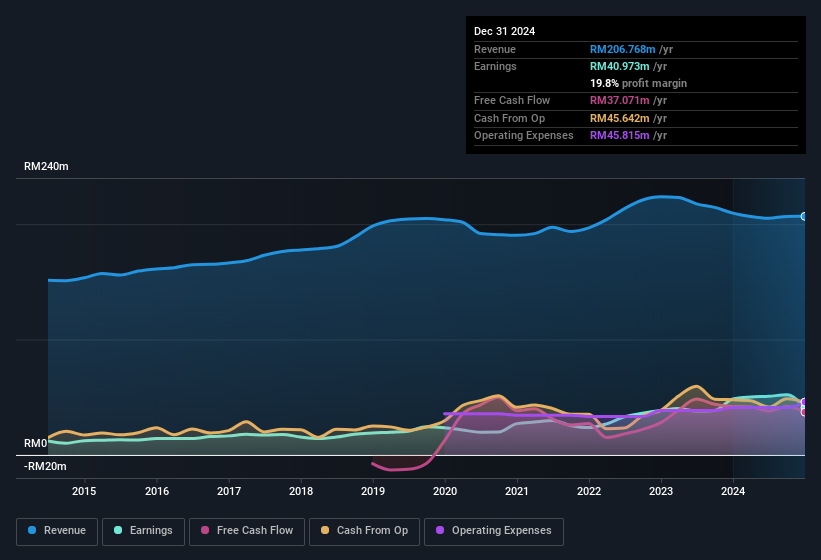
Task: Click the 2017 x-axis label
Action: 229,491
